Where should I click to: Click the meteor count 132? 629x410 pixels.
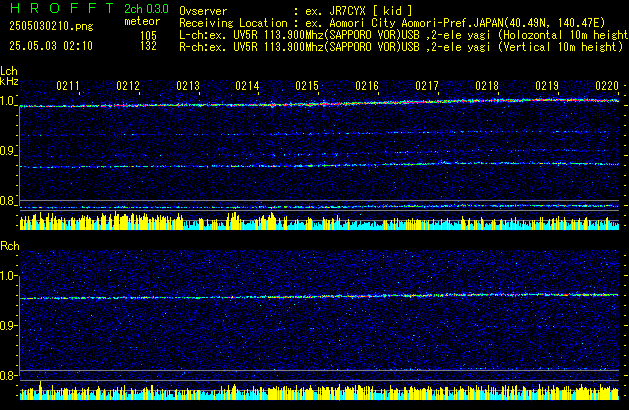pos(148,46)
